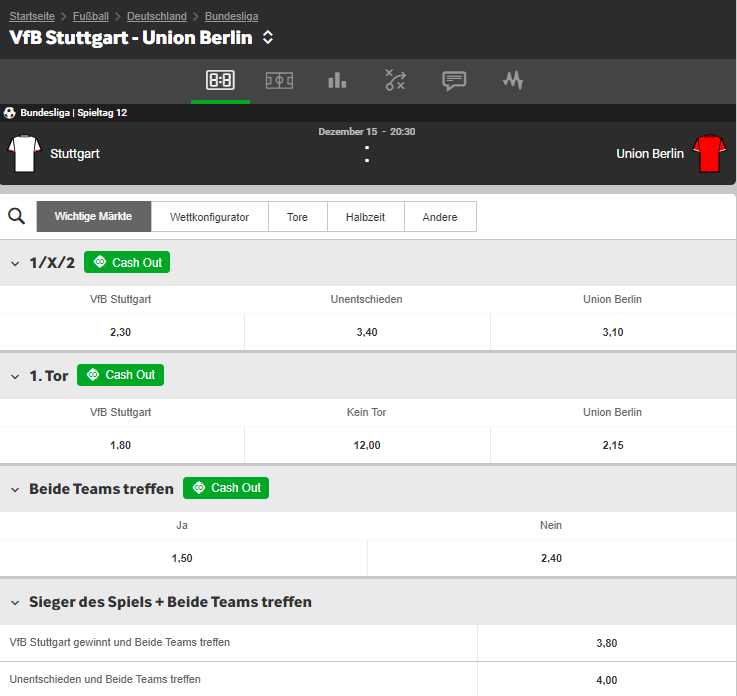Open the scoreboard view icon
The width and height of the screenshot is (737, 696).
(x=220, y=80)
